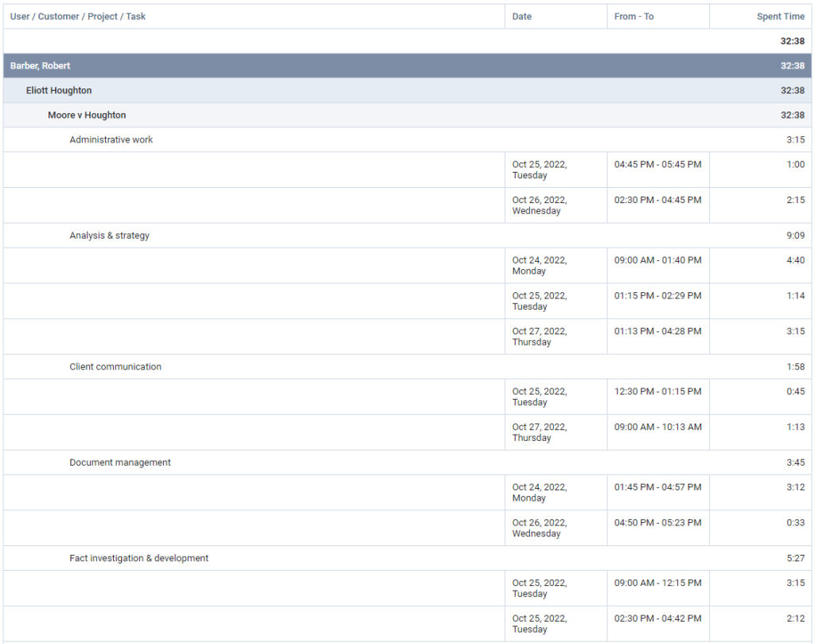Collapse the "Administrative work" task group
This screenshot has width=815, height=644.
click(x=111, y=139)
